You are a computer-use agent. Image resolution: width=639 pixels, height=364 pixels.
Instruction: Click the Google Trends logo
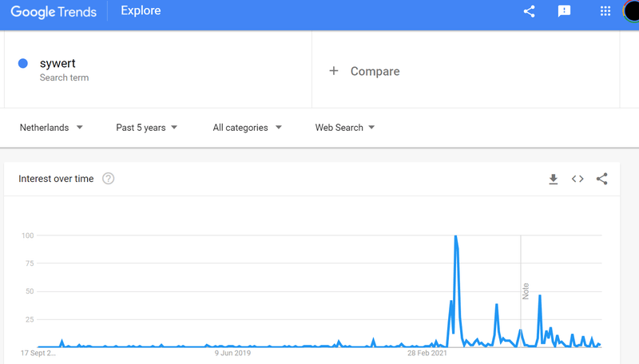[54, 12]
